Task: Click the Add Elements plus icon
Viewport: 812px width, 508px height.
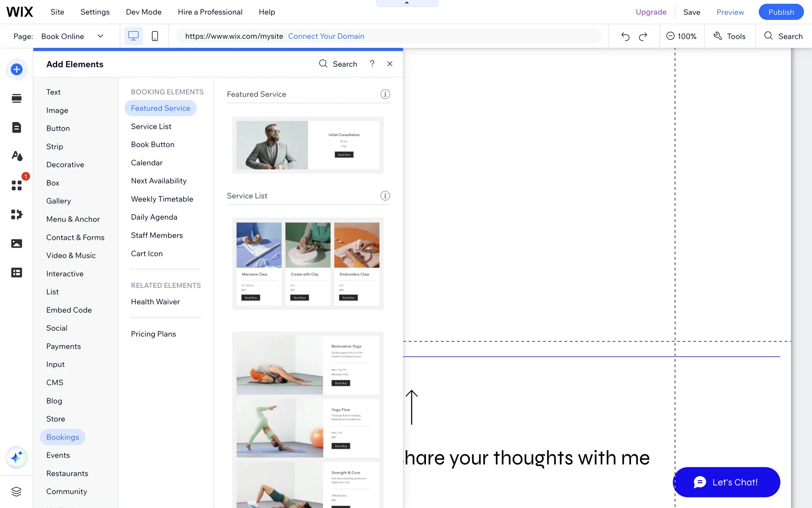Action: 16,69
